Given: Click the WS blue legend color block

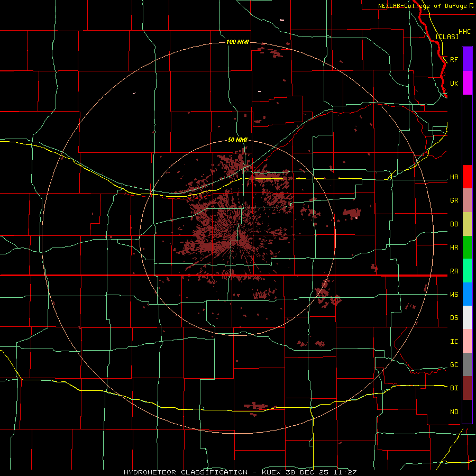Looking at the screenshot, I should (467, 294).
